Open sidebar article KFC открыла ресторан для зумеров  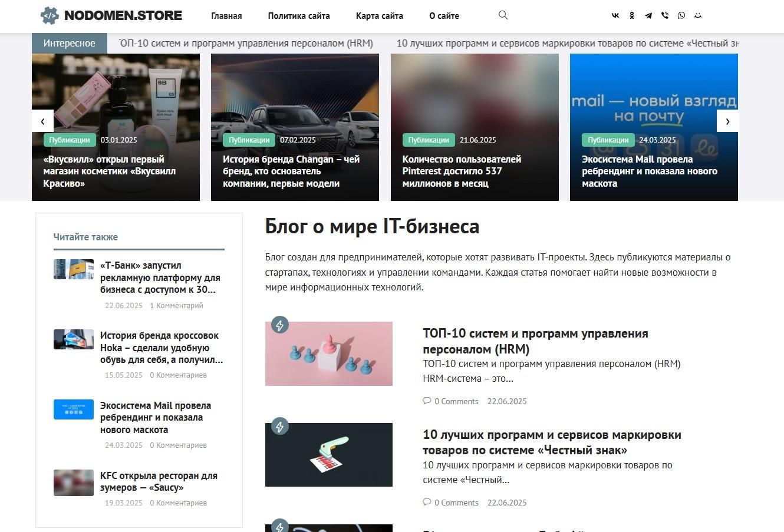[x=159, y=481]
